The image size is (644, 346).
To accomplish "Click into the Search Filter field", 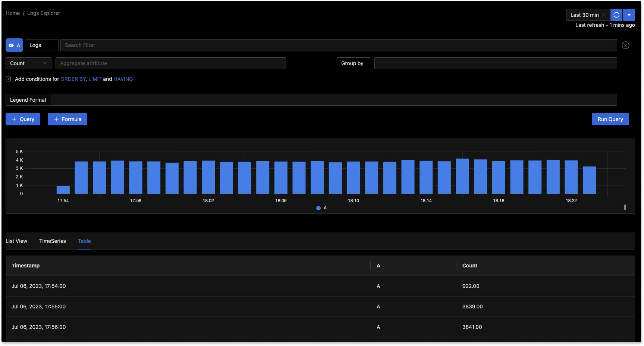I will click(339, 45).
